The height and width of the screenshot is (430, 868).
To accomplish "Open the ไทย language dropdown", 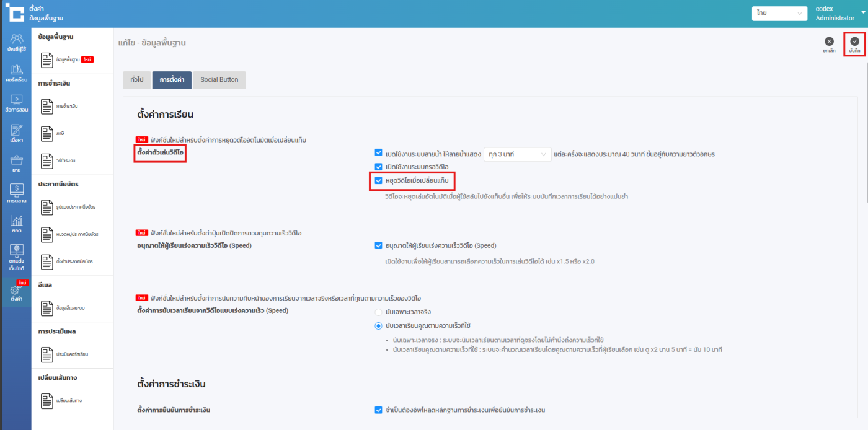I will (778, 13).
